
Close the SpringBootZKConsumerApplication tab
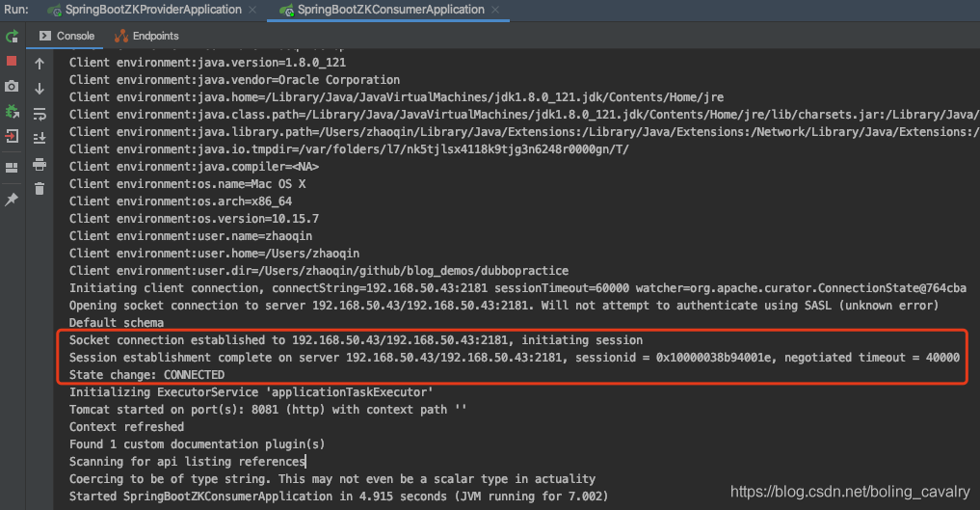(x=495, y=10)
